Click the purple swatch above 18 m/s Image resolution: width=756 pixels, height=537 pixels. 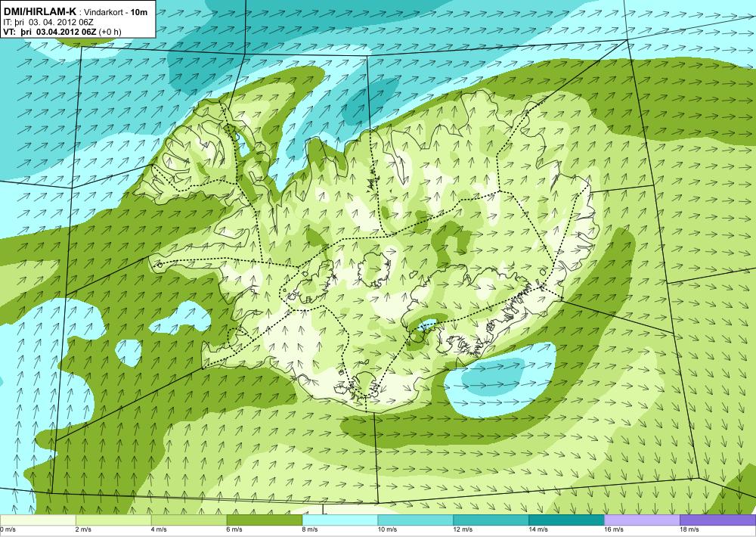(718, 520)
